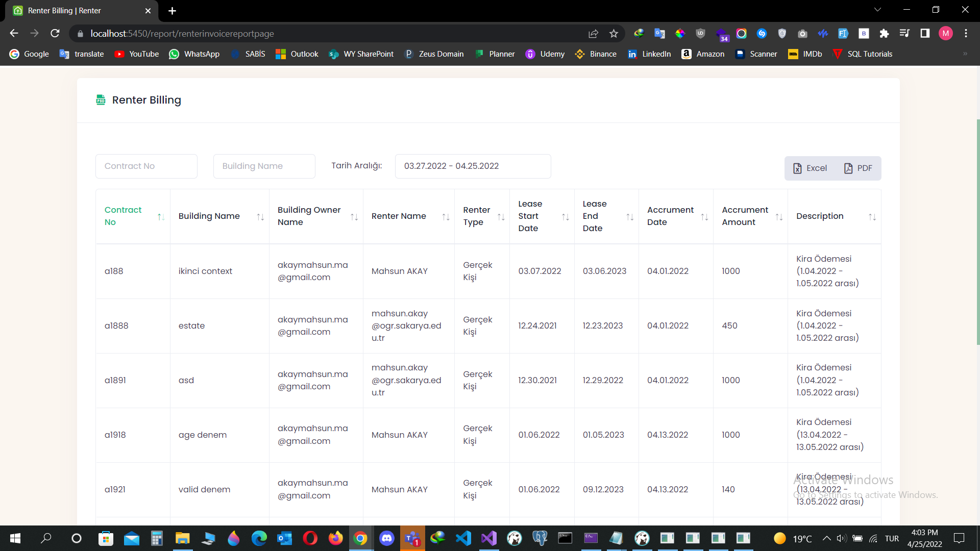Expand tab search chevron in title bar
The width and height of the screenshot is (980, 551).
point(877,10)
